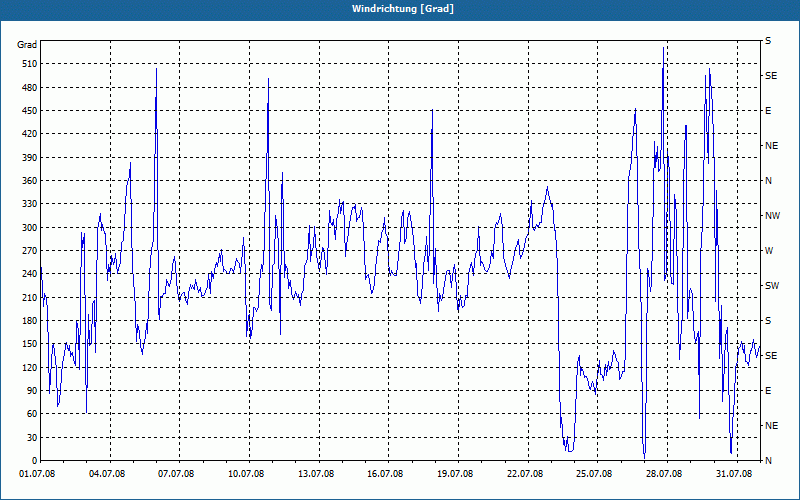Select SE compass label beside 480 gridline
Screen dimensions: 800x500
click(x=771, y=76)
